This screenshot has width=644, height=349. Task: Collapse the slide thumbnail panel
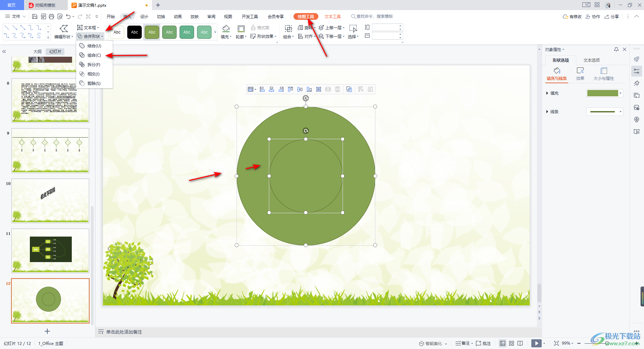point(4,52)
